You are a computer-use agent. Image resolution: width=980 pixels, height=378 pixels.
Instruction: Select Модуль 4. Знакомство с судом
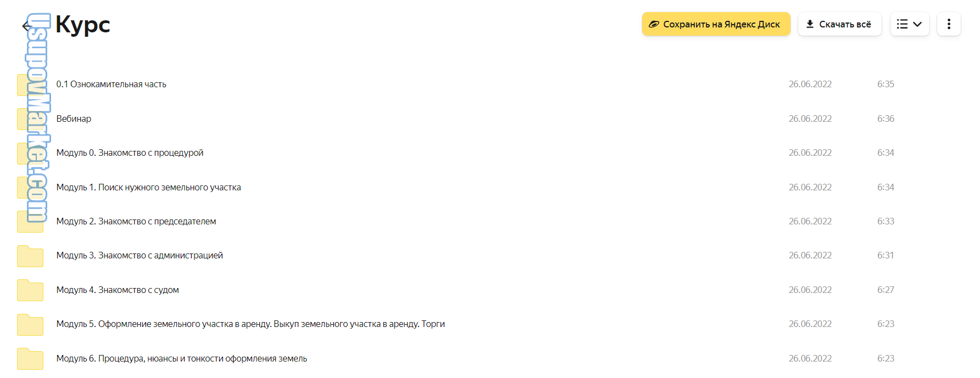pyautogui.click(x=118, y=290)
